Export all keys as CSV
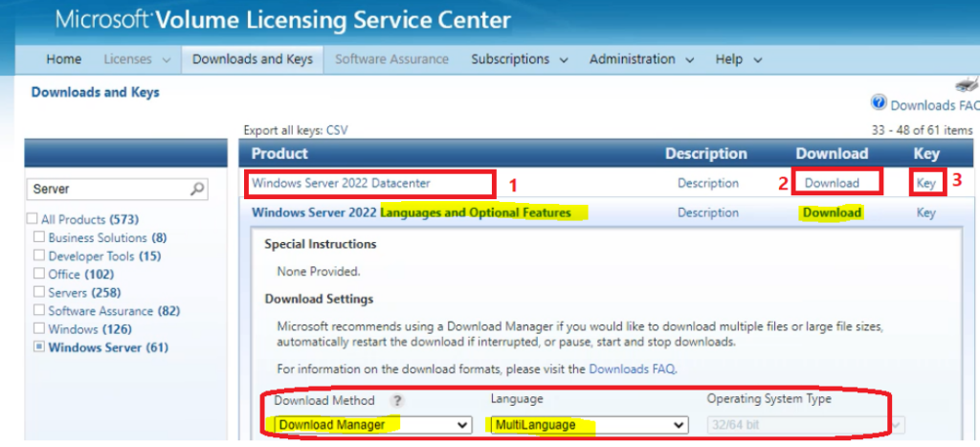Screen dimensions: 980x447 click(337, 131)
